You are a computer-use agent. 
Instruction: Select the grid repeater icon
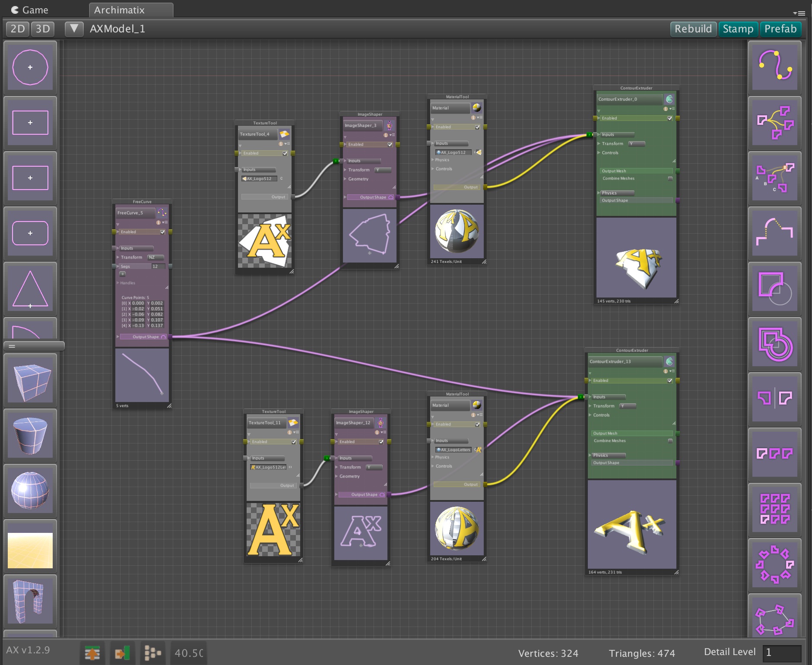(775, 510)
